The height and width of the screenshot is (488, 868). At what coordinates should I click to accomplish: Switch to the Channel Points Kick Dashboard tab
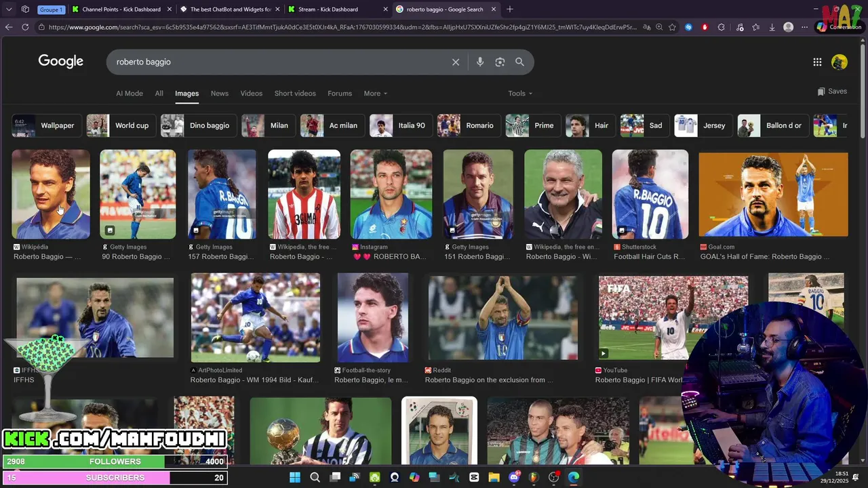click(x=121, y=9)
